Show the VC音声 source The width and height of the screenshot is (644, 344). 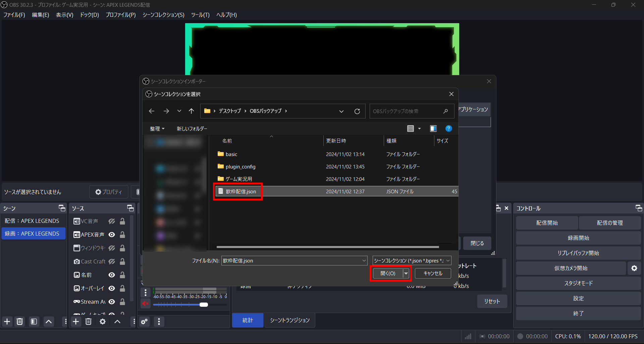pos(112,221)
